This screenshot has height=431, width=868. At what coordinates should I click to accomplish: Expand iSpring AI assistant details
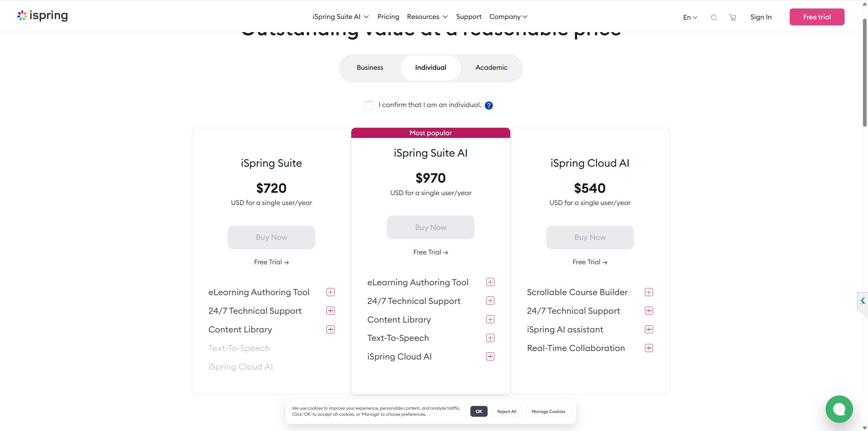tap(649, 329)
